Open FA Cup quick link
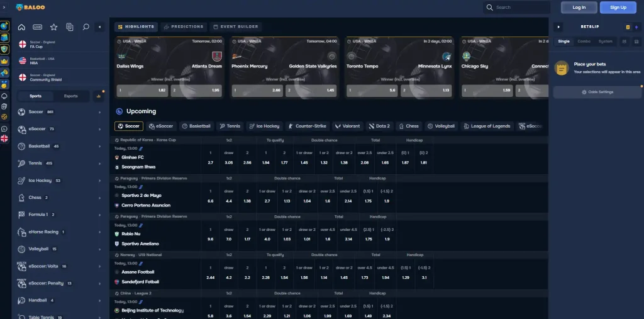This screenshot has height=319, width=644. (60, 45)
